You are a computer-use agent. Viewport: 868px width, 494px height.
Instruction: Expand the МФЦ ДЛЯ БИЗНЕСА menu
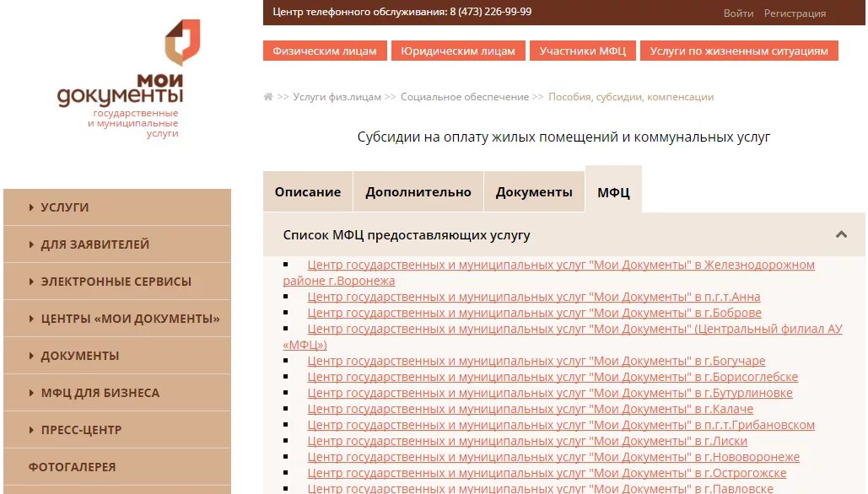point(117,392)
